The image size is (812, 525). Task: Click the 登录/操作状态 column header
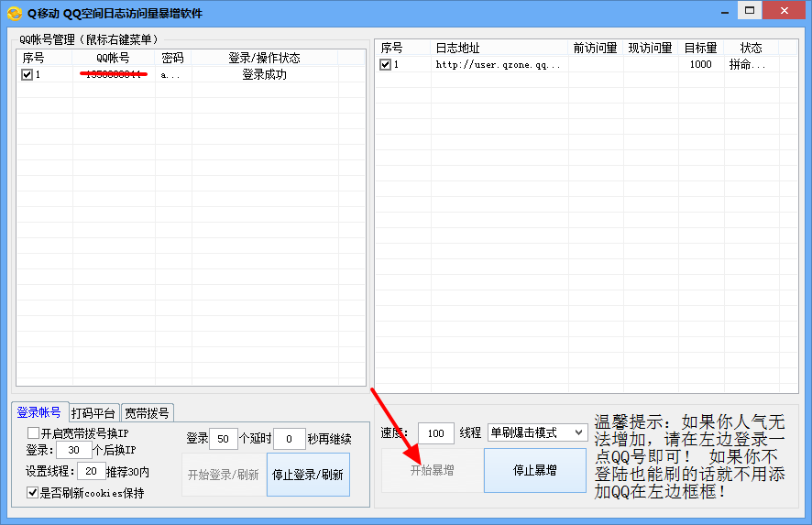tap(265, 58)
